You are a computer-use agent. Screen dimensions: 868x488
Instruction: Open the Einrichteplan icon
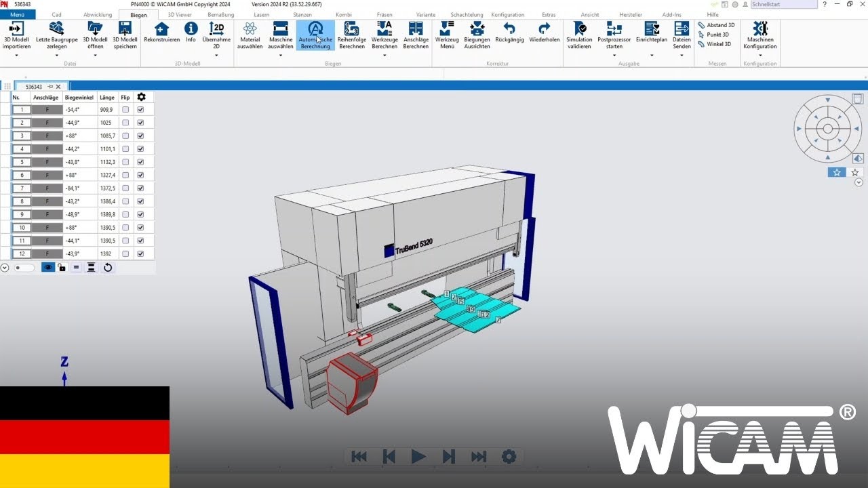652,28
